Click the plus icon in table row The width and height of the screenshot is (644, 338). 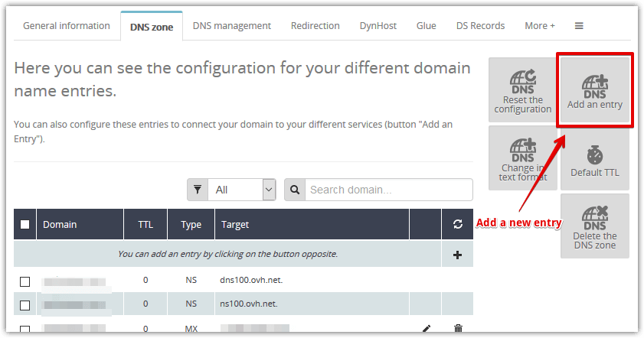tap(458, 255)
